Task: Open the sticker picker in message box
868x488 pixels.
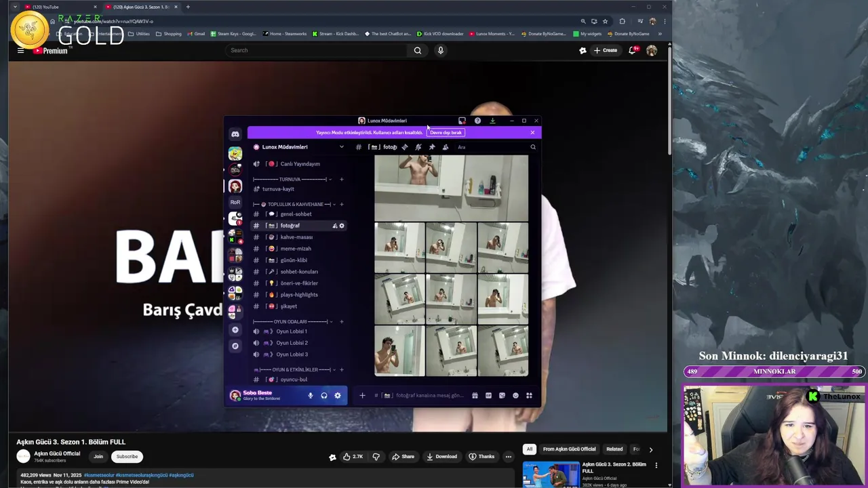Action: 502,395
